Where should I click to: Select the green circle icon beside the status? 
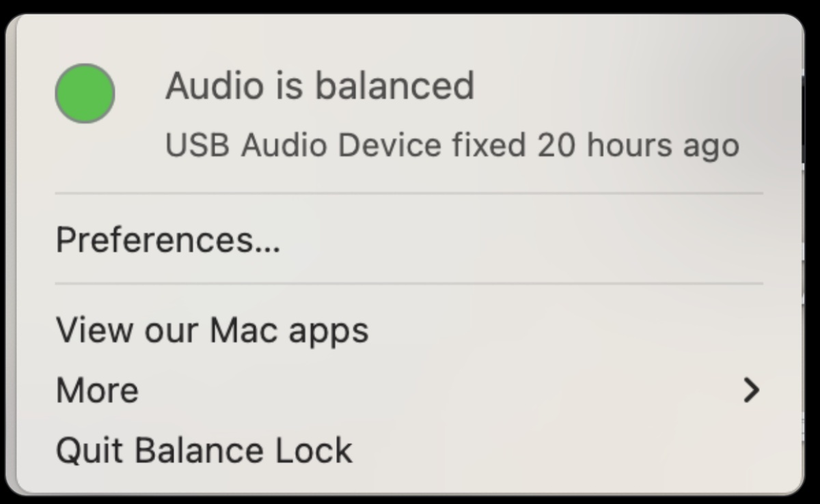click(x=85, y=93)
